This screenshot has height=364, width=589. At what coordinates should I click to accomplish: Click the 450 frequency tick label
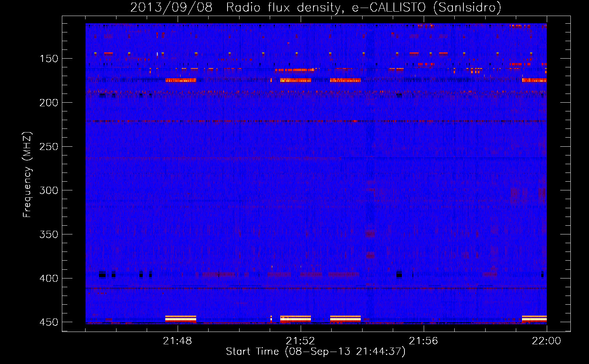pos(49,322)
